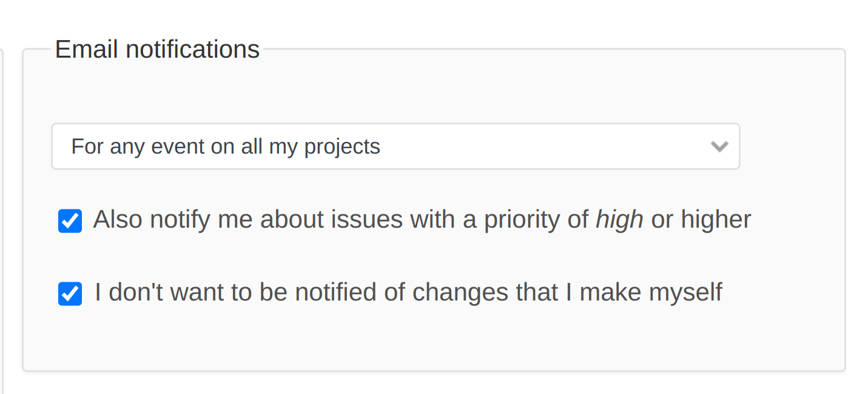Click the chevron arrow on the notification dropdown
The height and width of the screenshot is (394, 868).
tap(718, 146)
